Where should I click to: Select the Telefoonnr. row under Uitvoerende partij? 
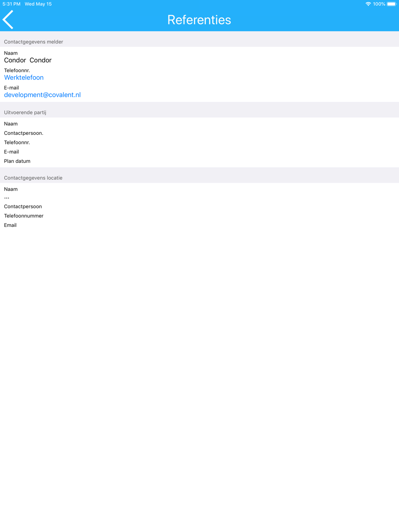point(199,142)
